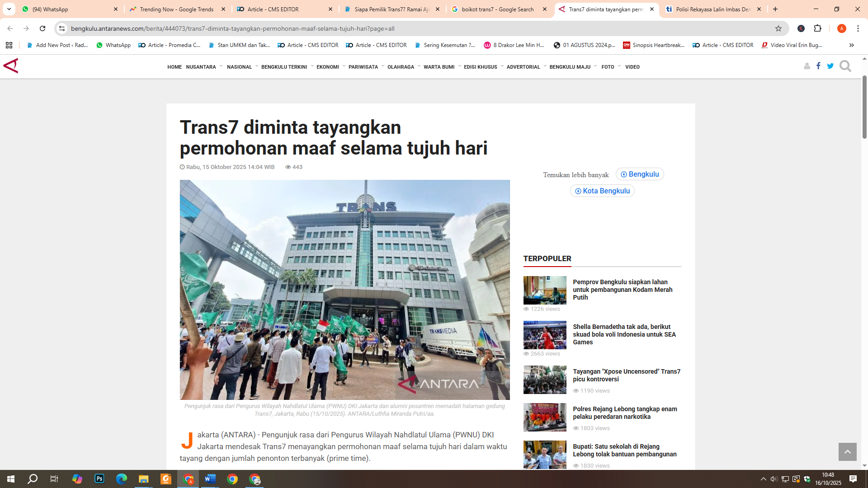Open article about Shella Bernadetha volleyball squad
The width and height of the screenshot is (868, 488).
(x=624, y=334)
